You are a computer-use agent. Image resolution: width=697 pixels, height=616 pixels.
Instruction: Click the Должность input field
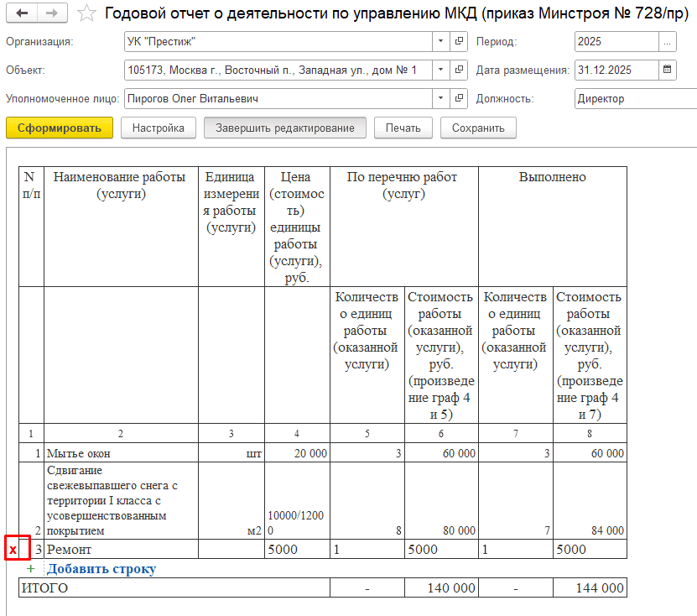tap(634, 99)
